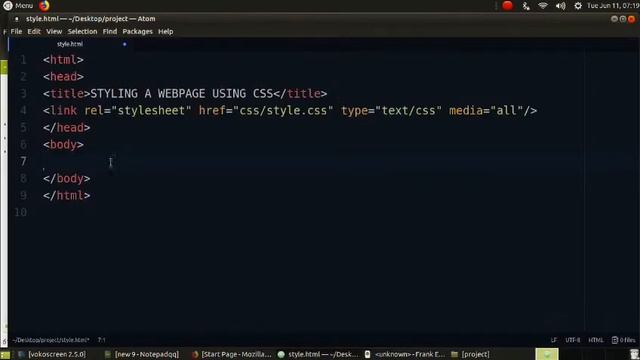Switch to new 9 - Notepadqq taskbar item
This screenshot has width=640, height=360.
coord(142,354)
